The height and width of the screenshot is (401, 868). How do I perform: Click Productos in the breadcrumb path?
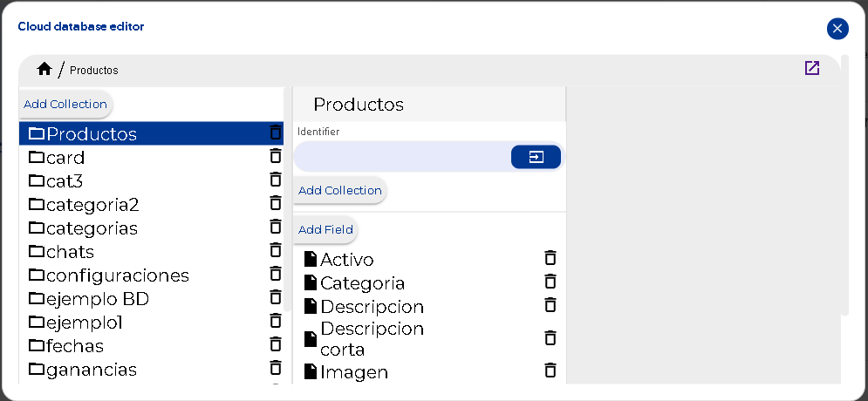click(x=94, y=71)
